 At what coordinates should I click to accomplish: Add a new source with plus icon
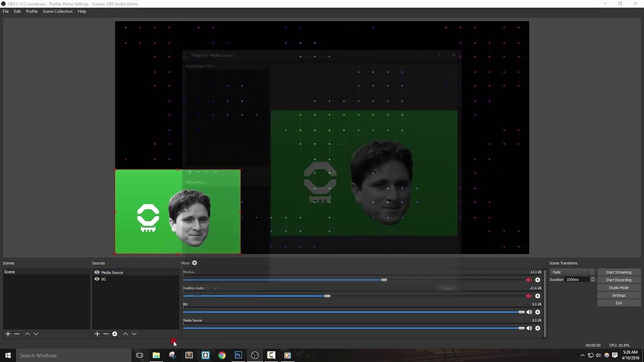[97, 334]
